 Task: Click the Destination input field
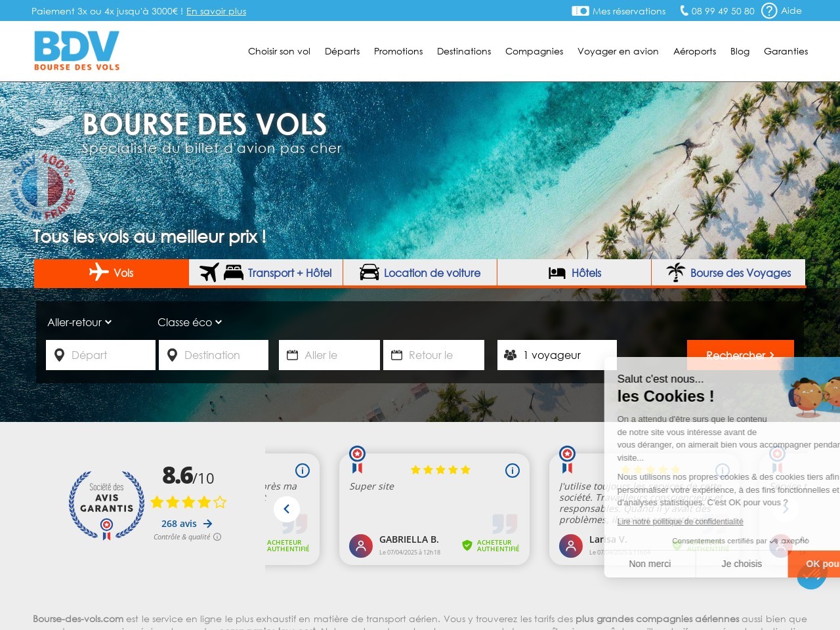click(213, 355)
